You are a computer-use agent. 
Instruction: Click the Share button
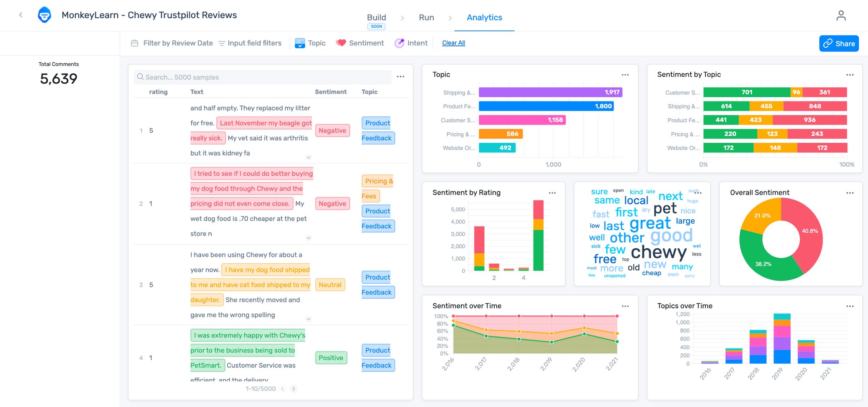coord(839,44)
